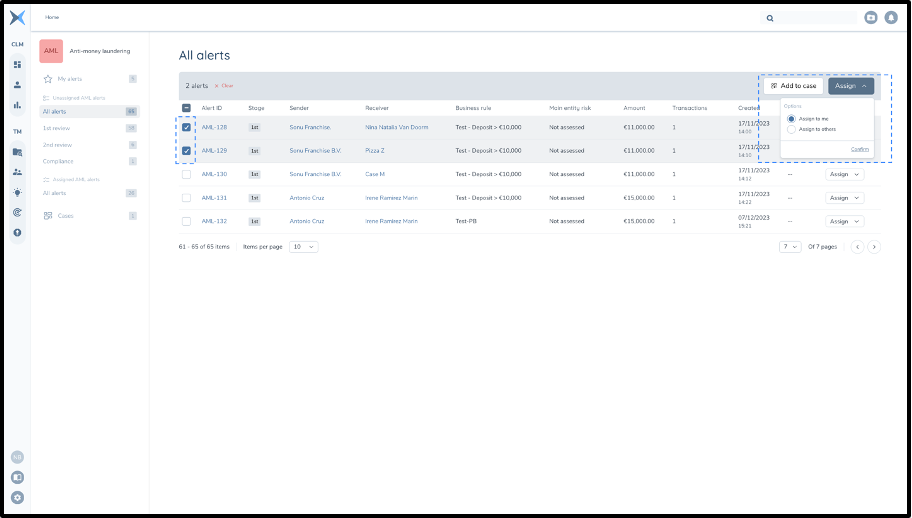Click the documentation book icon in sidebar
Image resolution: width=912 pixels, height=518 pixels.
pos(17,477)
